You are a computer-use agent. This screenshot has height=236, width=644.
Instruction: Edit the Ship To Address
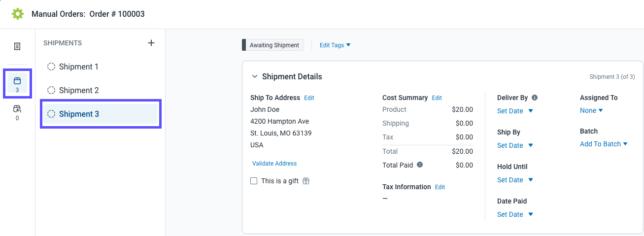click(x=309, y=98)
